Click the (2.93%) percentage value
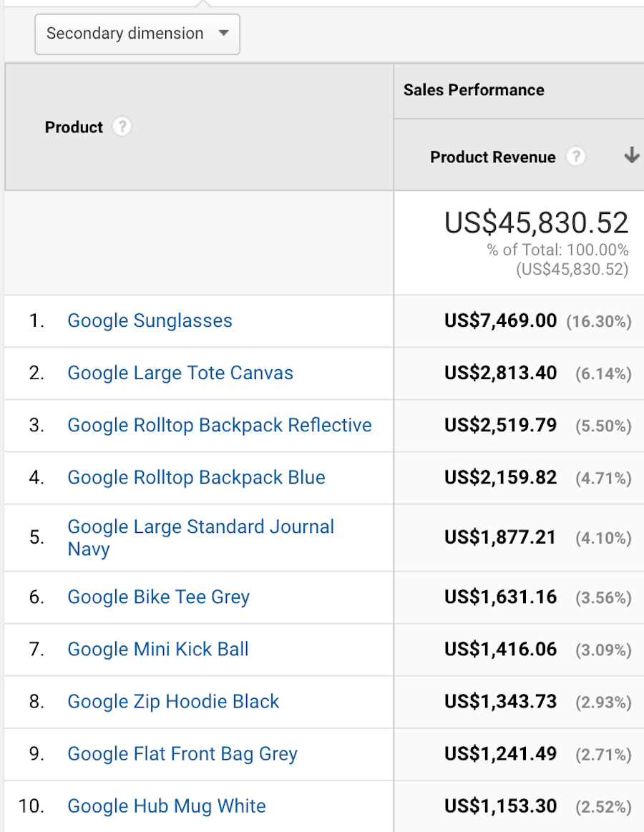The height and width of the screenshot is (832, 644). 604,703
